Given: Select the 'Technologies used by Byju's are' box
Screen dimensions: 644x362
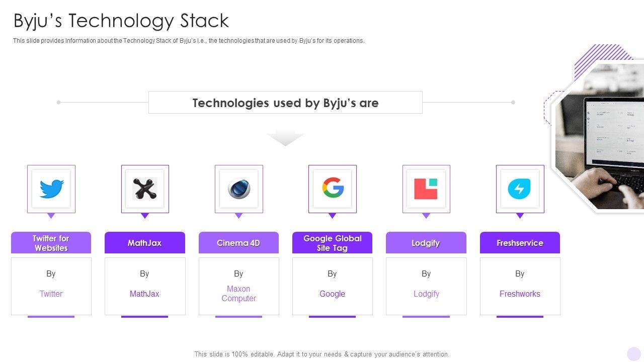Looking at the screenshot, I should pos(285,103).
